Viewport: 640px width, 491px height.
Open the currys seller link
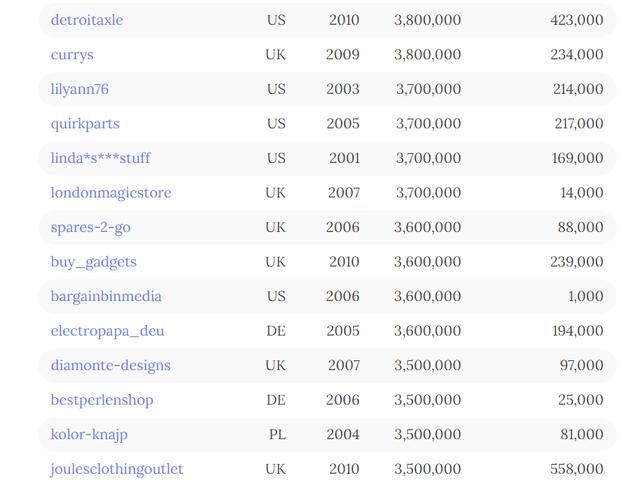[x=72, y=55]
